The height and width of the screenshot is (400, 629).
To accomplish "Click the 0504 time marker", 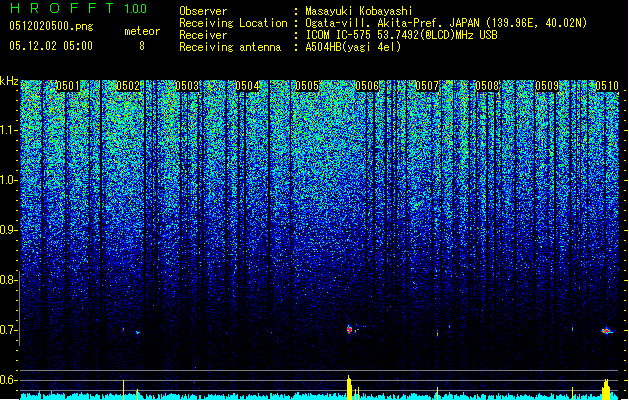I will (247, 86).
